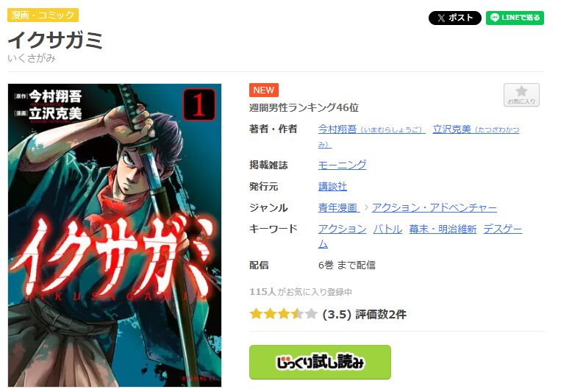Click the X post share button
572x392 pixels.
click(454, 18)
